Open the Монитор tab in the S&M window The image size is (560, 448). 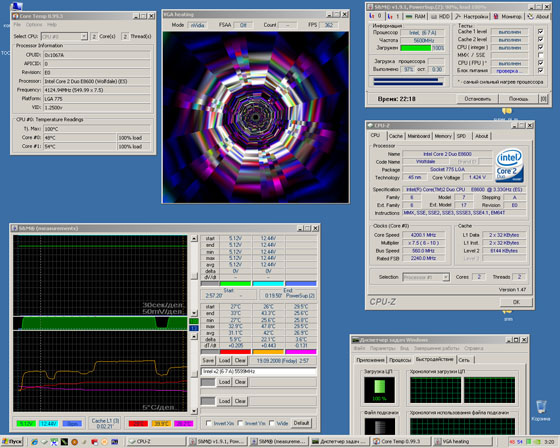pos(508,16)
